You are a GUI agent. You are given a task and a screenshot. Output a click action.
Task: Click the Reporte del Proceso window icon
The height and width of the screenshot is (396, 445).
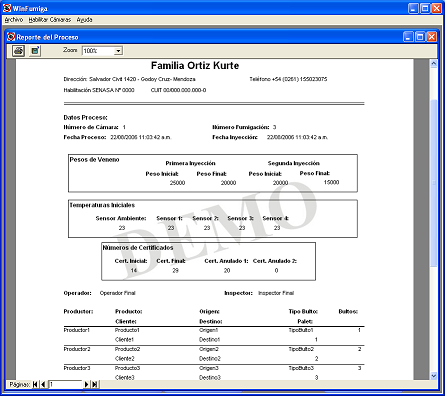[x=11, y=37]
